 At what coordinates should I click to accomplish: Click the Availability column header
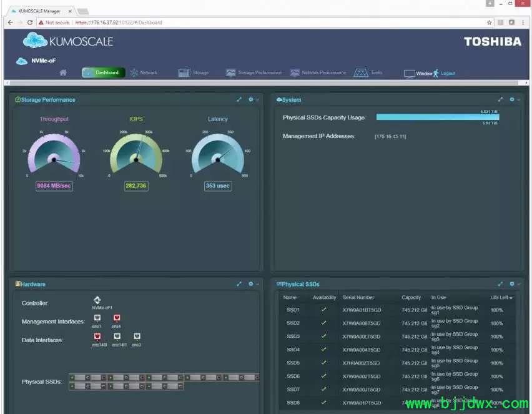coord(324,298)
